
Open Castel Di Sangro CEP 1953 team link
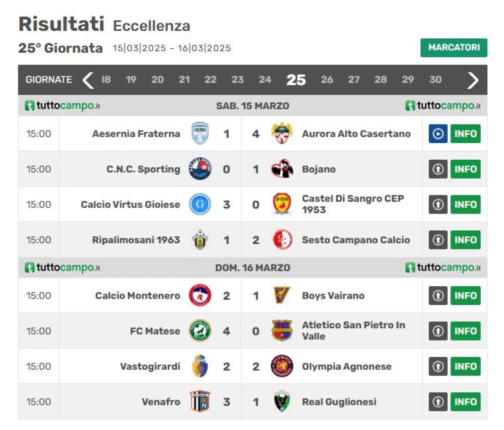click(x=353, y=204)
